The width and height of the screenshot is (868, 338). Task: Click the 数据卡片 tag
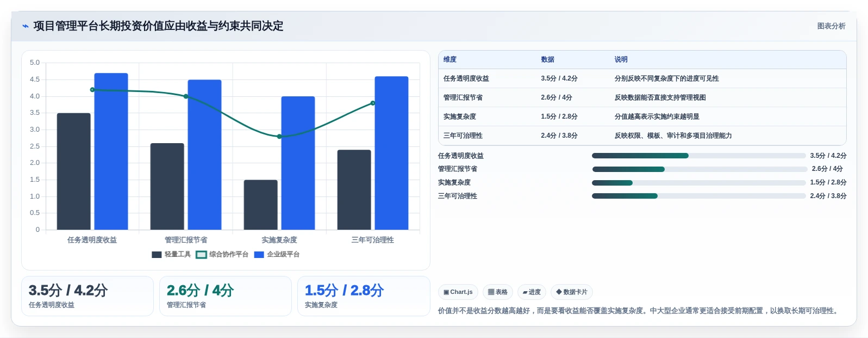(x=571, y=292)
